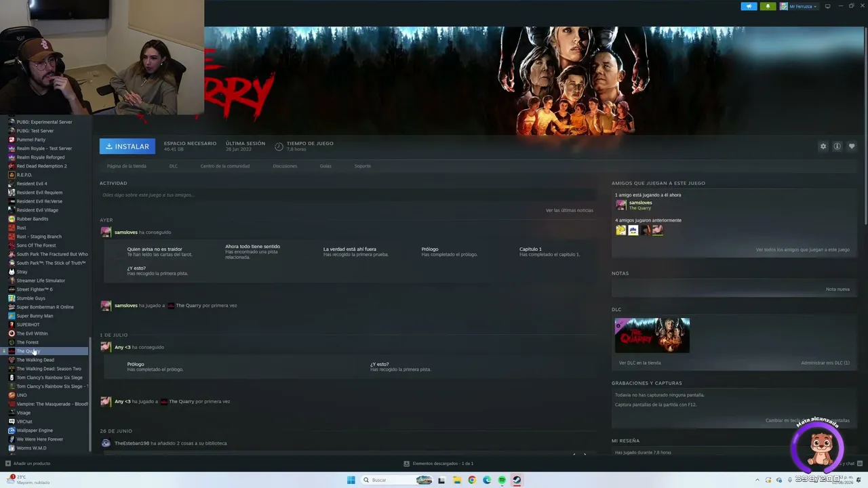The height and width of the screenshot is (488, 868).
Task: Select the Visage game icon
Action: [x=12, y=413]
